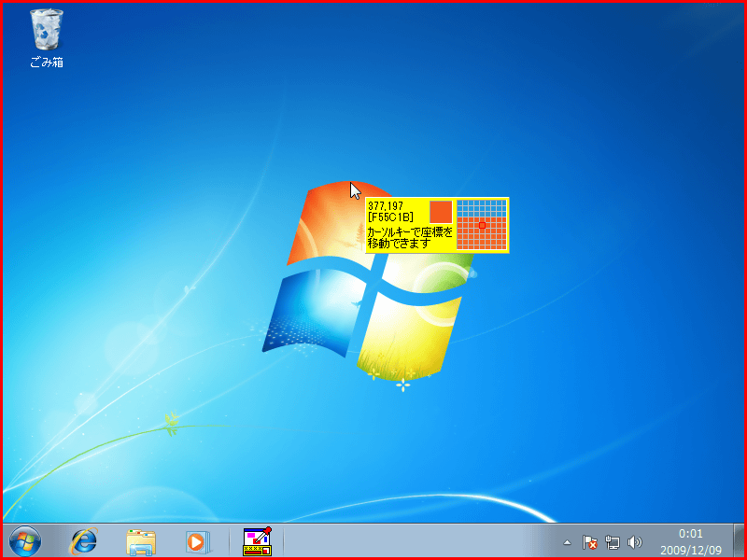The height and width of the screenshot is (560, 747).
Task: Select the color picker app taskbar icon
Action: pyautogui.click(x=258, y=542)
